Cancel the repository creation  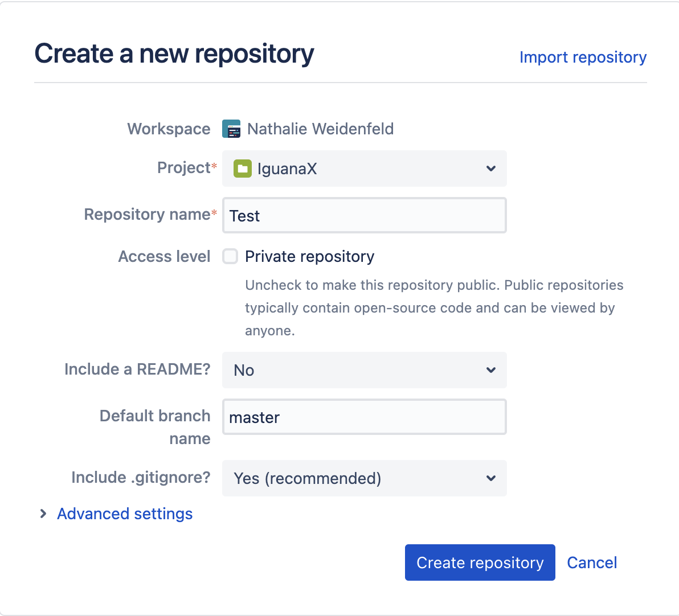[x=592, y=562]
